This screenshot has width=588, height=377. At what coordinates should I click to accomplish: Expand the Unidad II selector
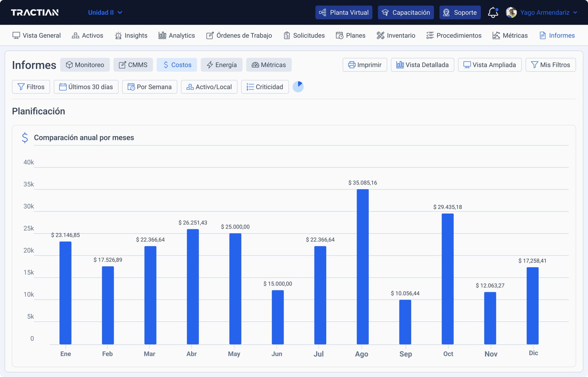[x=105, y=12]
